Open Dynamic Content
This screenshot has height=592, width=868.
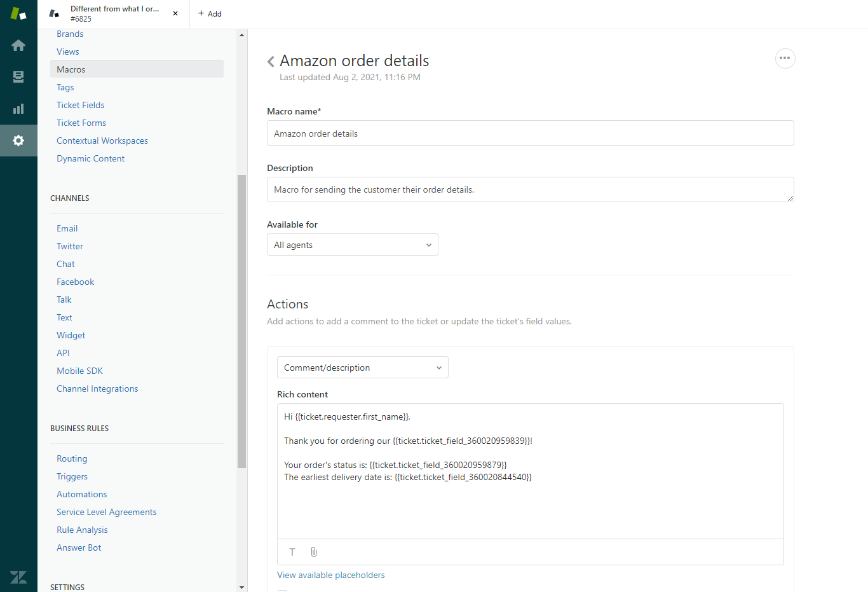[x=91, y=158]
